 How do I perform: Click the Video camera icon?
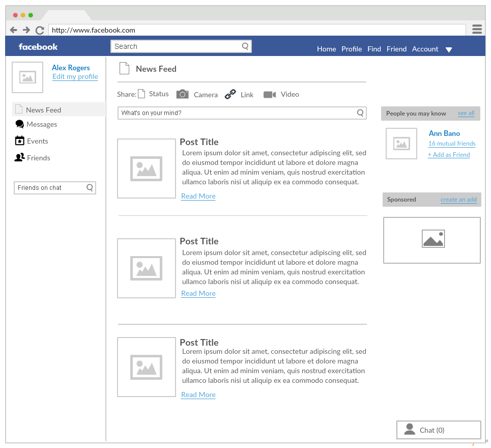pos(270,94)
